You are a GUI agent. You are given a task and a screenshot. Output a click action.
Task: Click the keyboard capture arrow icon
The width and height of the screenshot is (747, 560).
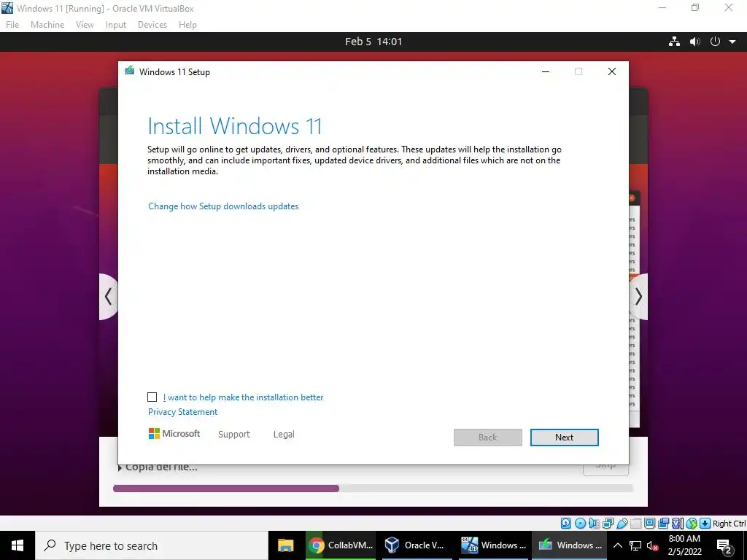pyautogui.click(x=705, y=524)
